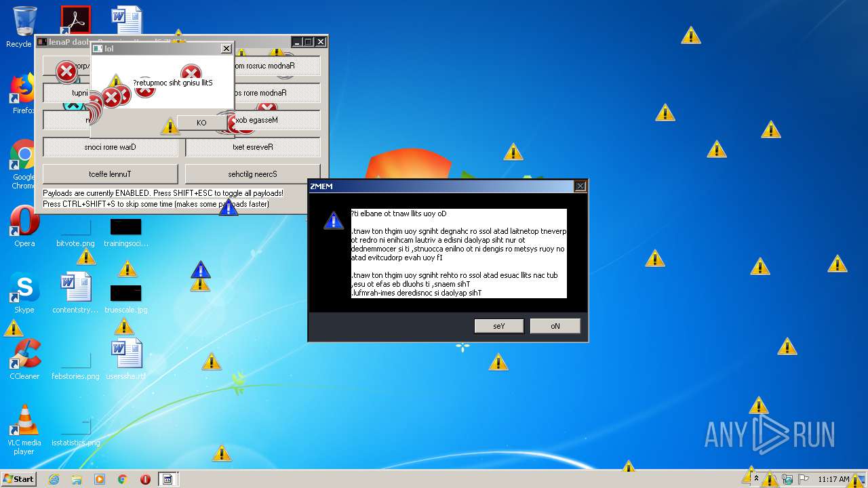Launch the Adobe Acrobat desktop shortcut
Image resolution: width=868 pixels, height=488 pixels.
(x=75, y=20)
